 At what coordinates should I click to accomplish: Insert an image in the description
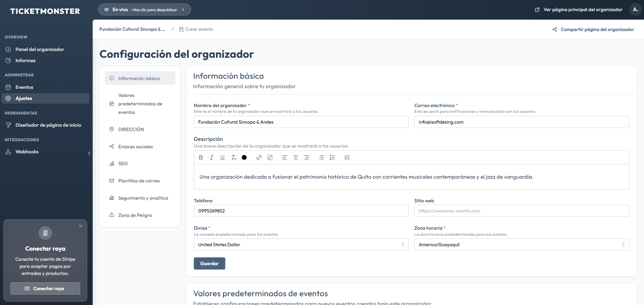[x=347, y=157]
